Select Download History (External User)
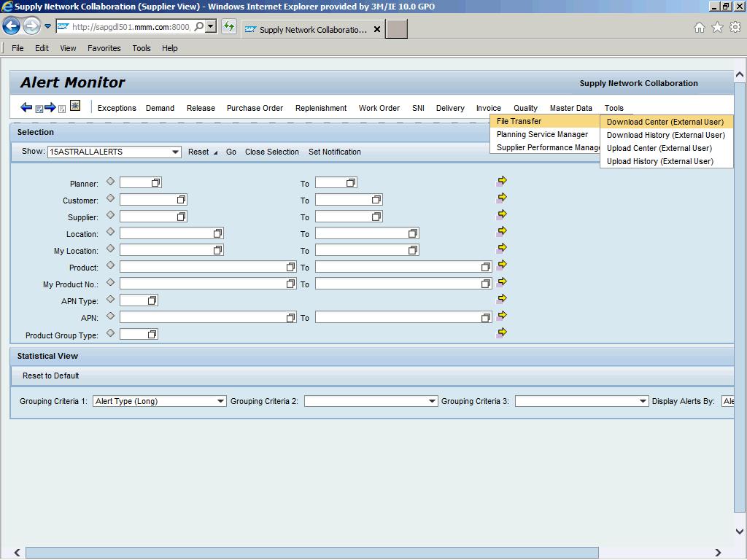Screen dimensions: 747x560 pyautogui.click(x=666, y=135)
